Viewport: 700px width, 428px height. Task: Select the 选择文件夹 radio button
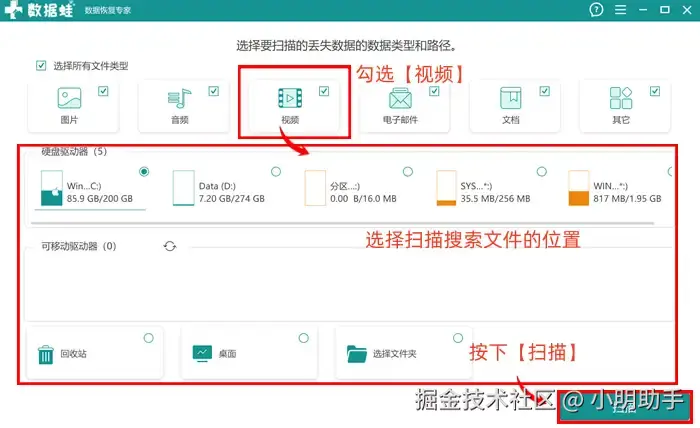[x=458, y=338]
